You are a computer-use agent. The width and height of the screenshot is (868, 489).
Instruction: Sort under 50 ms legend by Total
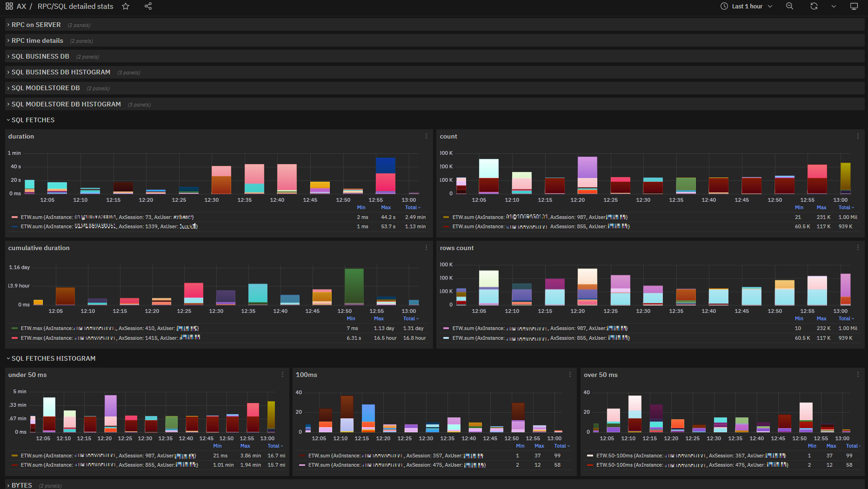click(275, 446)
